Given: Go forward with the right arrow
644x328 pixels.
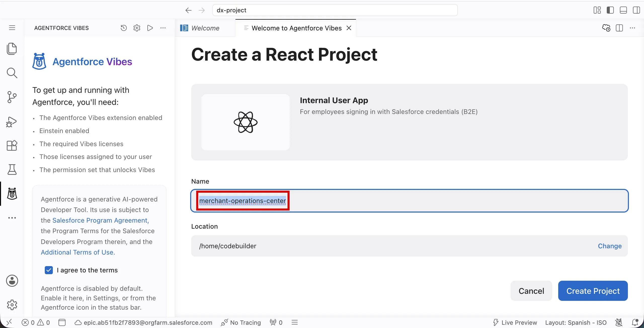Looking at the screenshot, I should 202,10.
